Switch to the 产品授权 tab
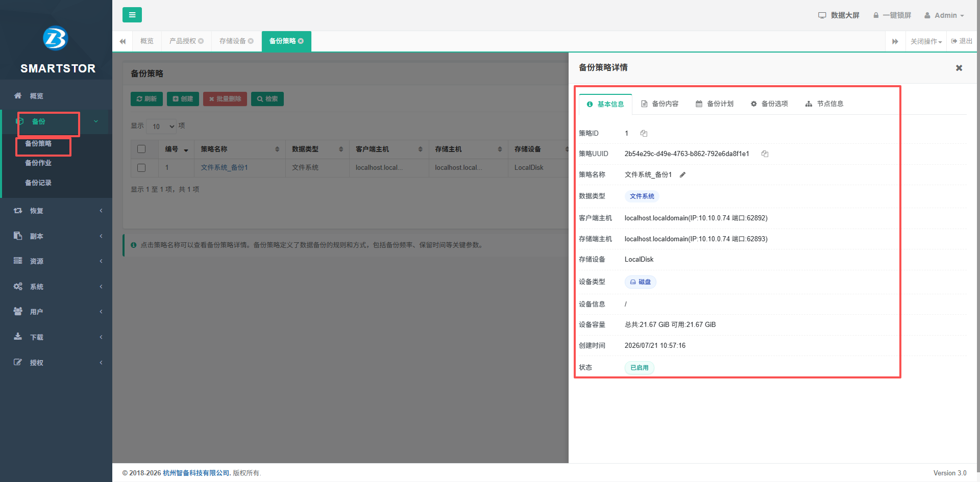Image resolution: width=980 pixels, height=482 pixels. [x=182, y=41]
